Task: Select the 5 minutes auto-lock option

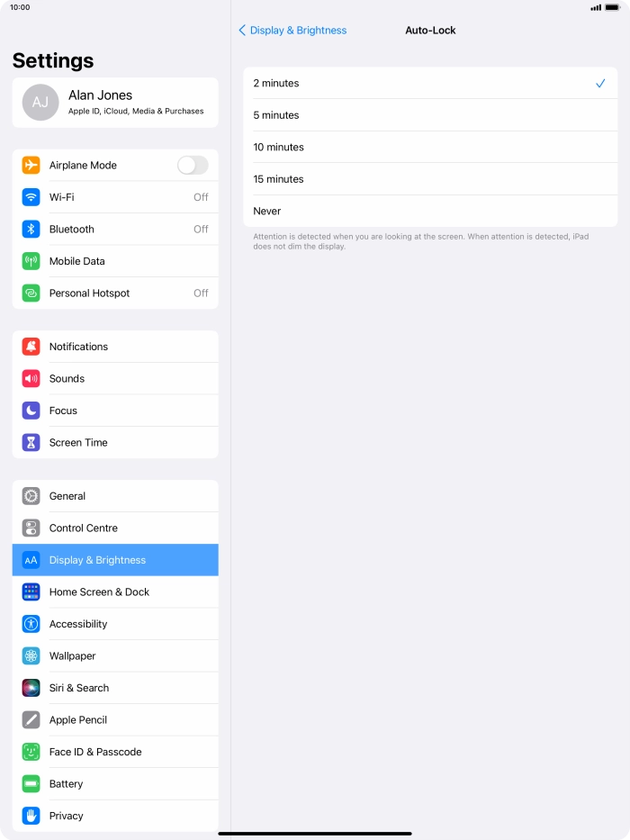Action: (430, 115)
